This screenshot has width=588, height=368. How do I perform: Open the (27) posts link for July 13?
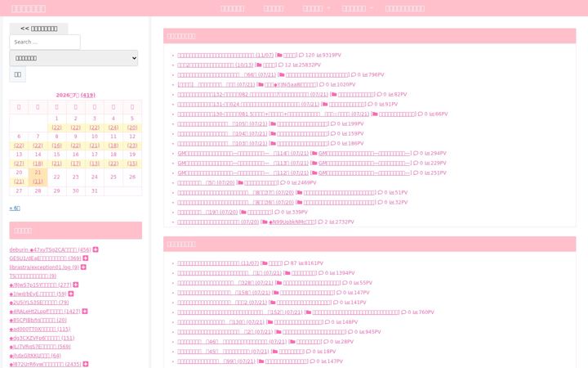click(x=19, y=164)
